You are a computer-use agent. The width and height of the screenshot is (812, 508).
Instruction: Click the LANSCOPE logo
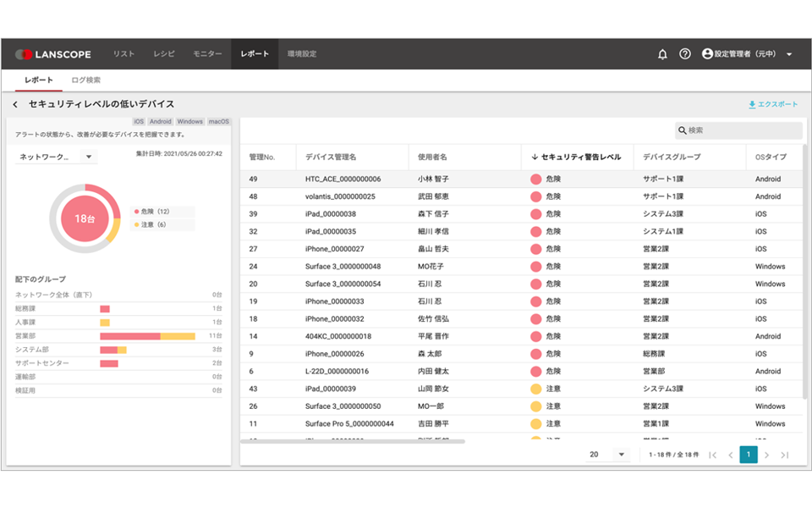pyautogui.click(x=52, y=54)
